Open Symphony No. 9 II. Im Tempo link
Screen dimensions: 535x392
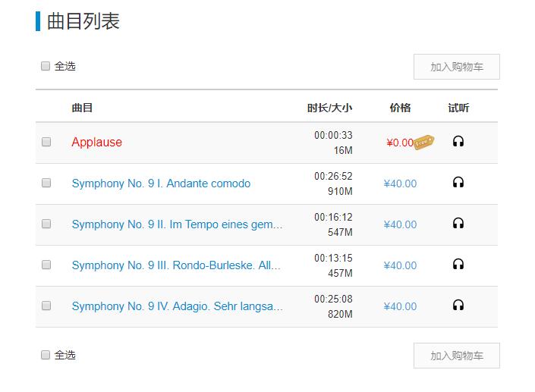pos(177,224)
